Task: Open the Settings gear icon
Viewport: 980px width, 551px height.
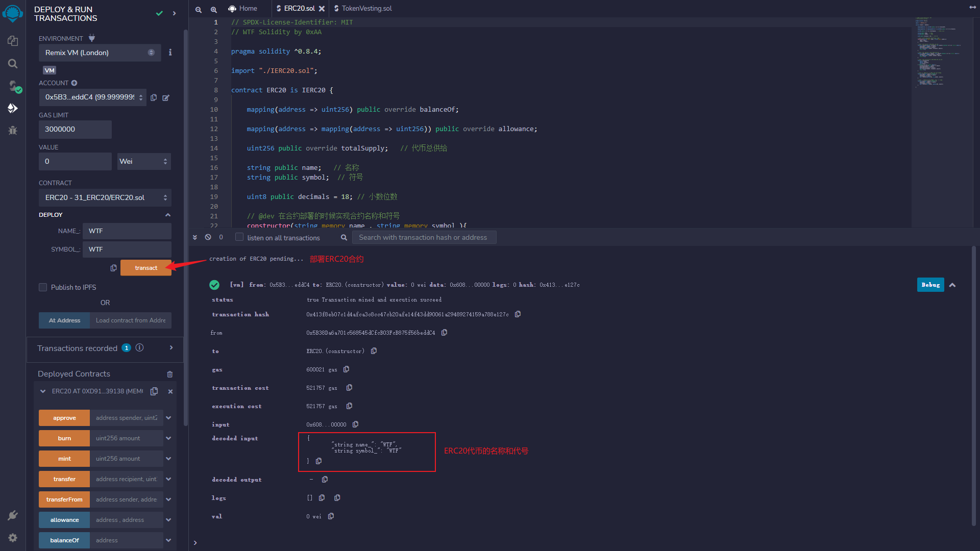Action: (13, 538)
